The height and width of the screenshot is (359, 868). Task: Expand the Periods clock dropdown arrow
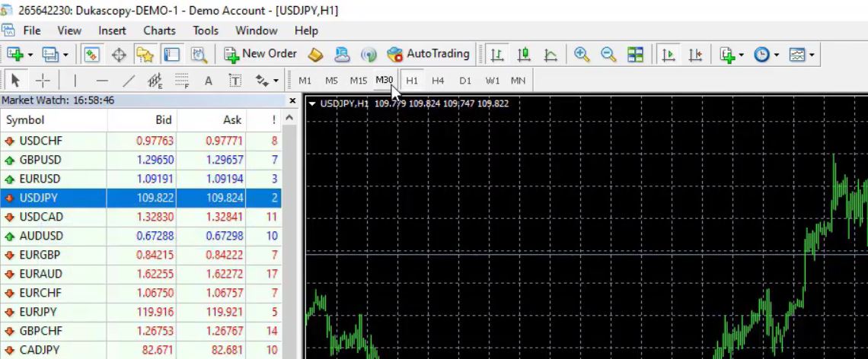point(777,55)
